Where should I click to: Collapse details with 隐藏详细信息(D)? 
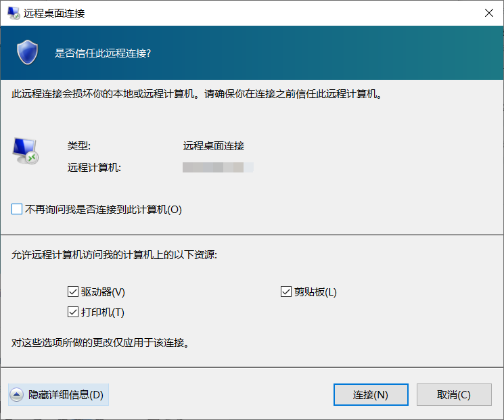[58, 394]
